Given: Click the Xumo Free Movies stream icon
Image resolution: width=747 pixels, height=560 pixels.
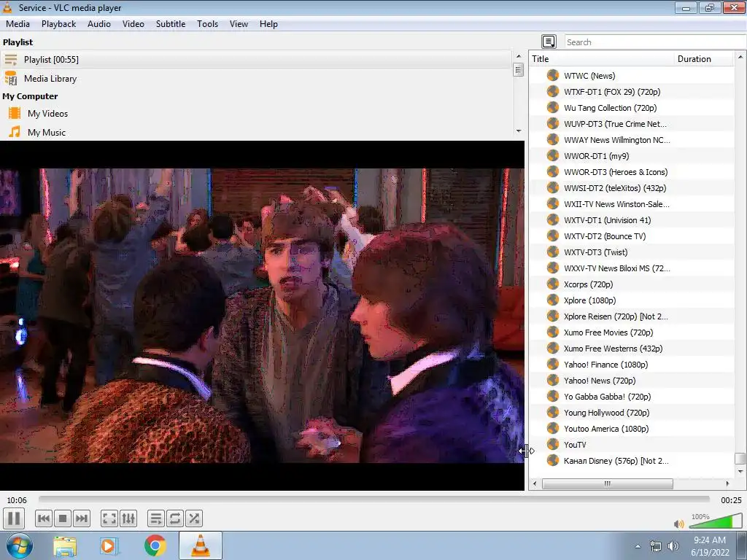Looking at the screenshot, I should 553,332.
